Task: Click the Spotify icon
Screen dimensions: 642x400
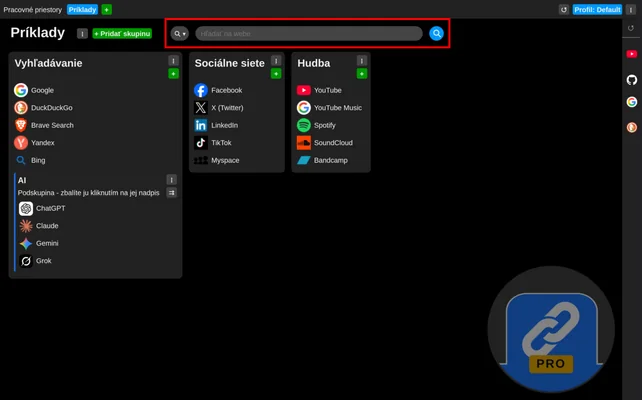Action: pyautogui.click(x=303, y=125)
